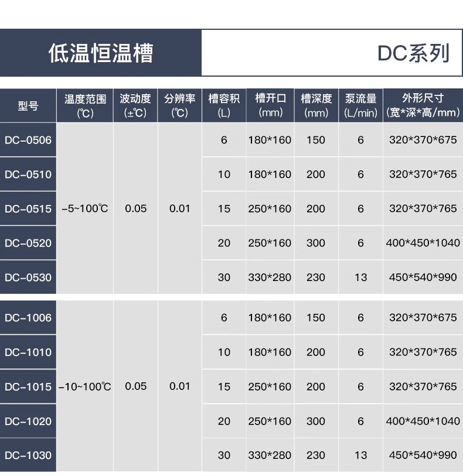
Task: Click the 低温恒温槽 title banner
Action: [101, 53]
